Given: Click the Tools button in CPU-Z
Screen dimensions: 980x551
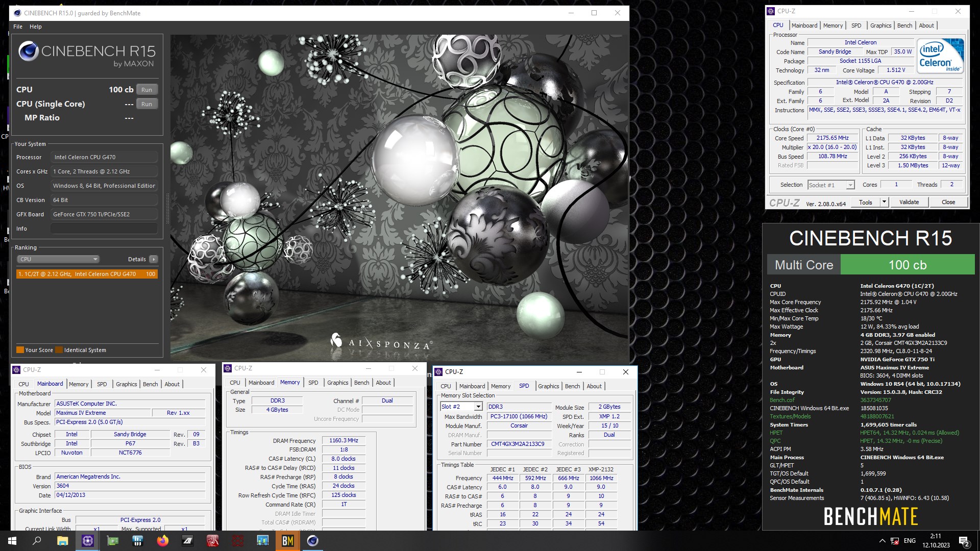Looking at the screenshot, I should pyautogui.click(x=866, y=202).
